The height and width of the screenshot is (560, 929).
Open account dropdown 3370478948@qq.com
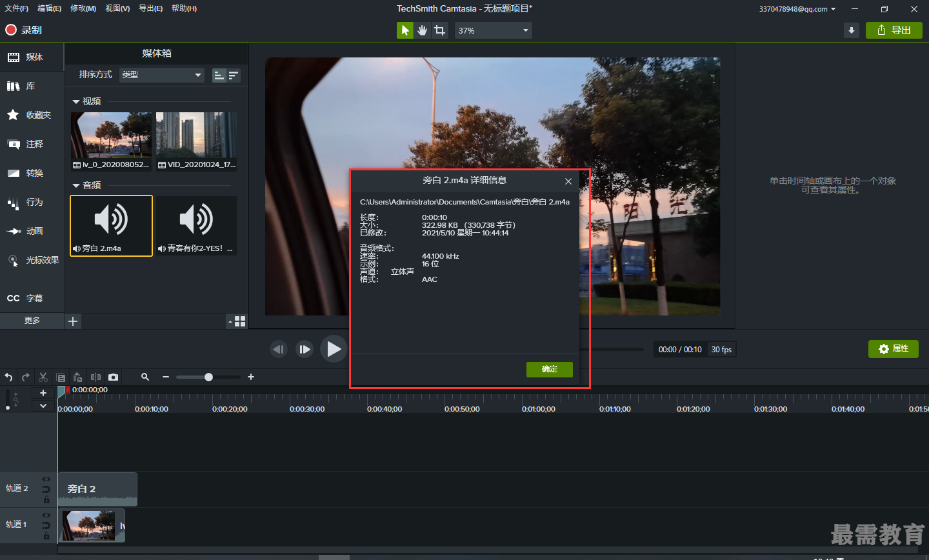(x=797, y=9)
